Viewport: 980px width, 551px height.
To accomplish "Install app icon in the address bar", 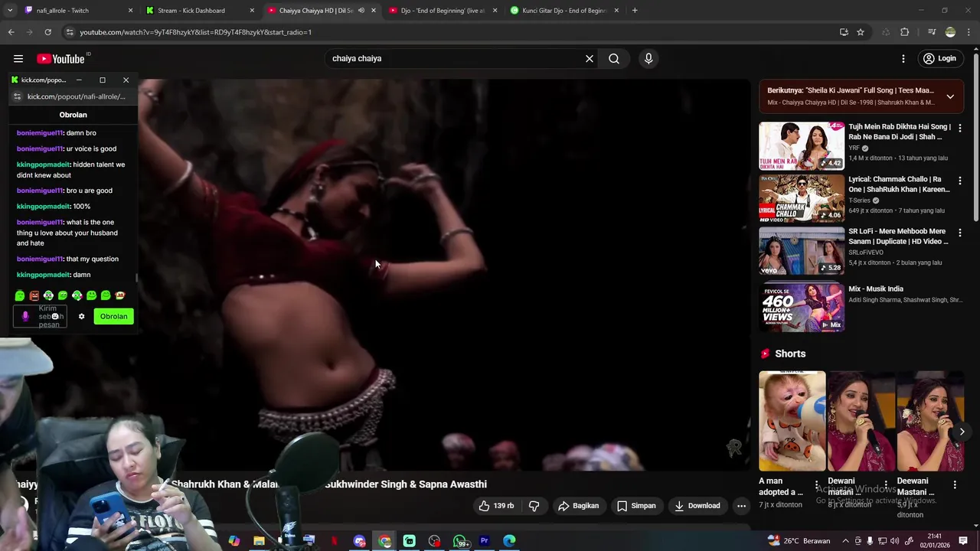I will pos(844,32).
